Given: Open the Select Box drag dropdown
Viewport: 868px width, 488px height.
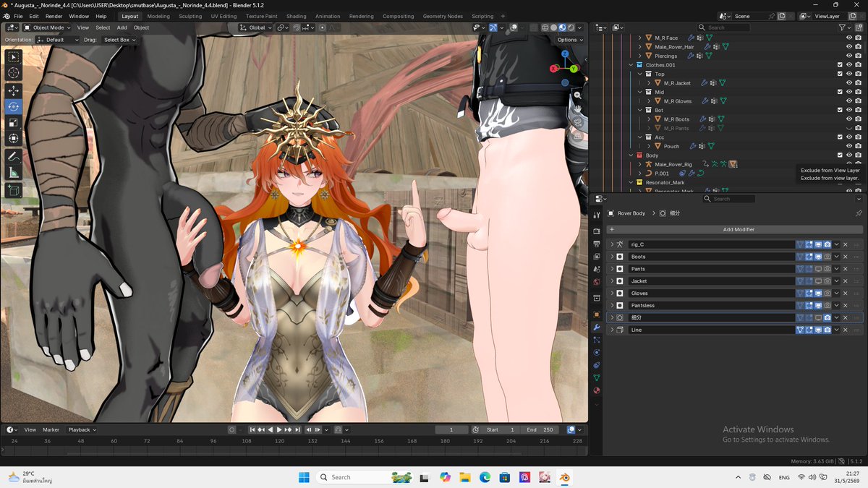Looking at the screenshot, I should coord(119,40).
